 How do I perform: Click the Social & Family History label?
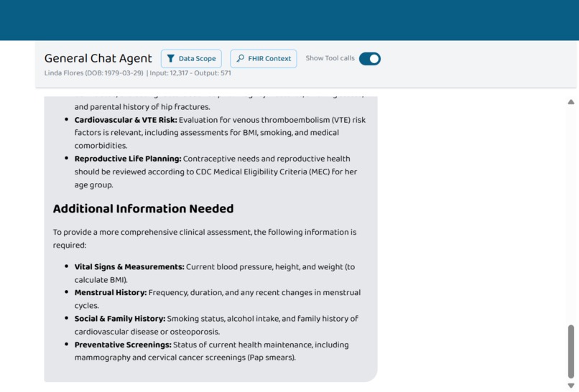(x=120, y=319)
